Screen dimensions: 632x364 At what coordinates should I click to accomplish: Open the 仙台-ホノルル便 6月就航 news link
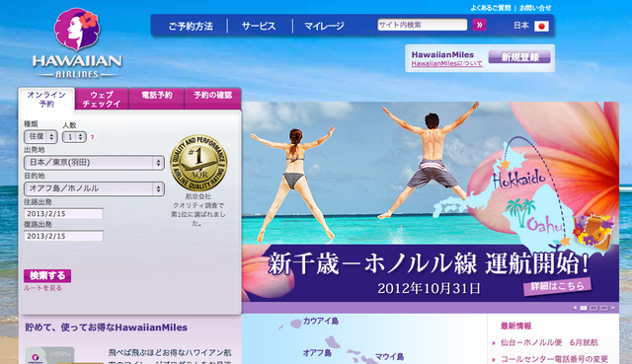click(x=549, y=342)
